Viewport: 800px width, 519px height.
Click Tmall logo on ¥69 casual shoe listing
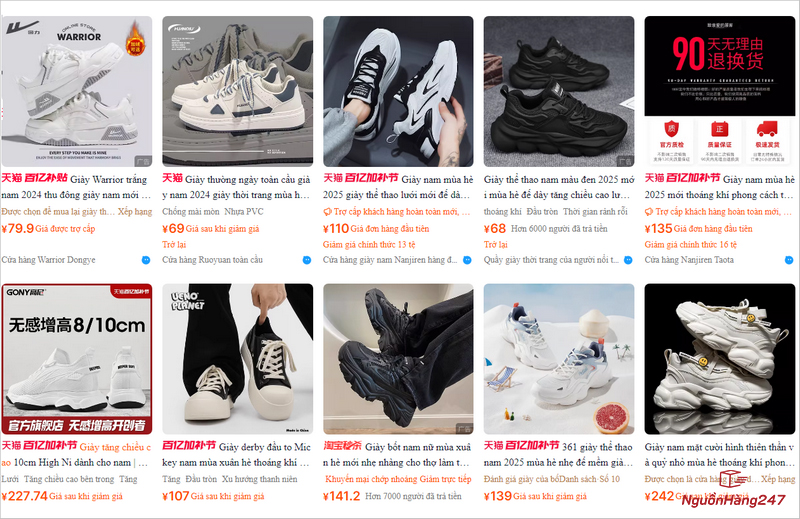coord(172,178)
